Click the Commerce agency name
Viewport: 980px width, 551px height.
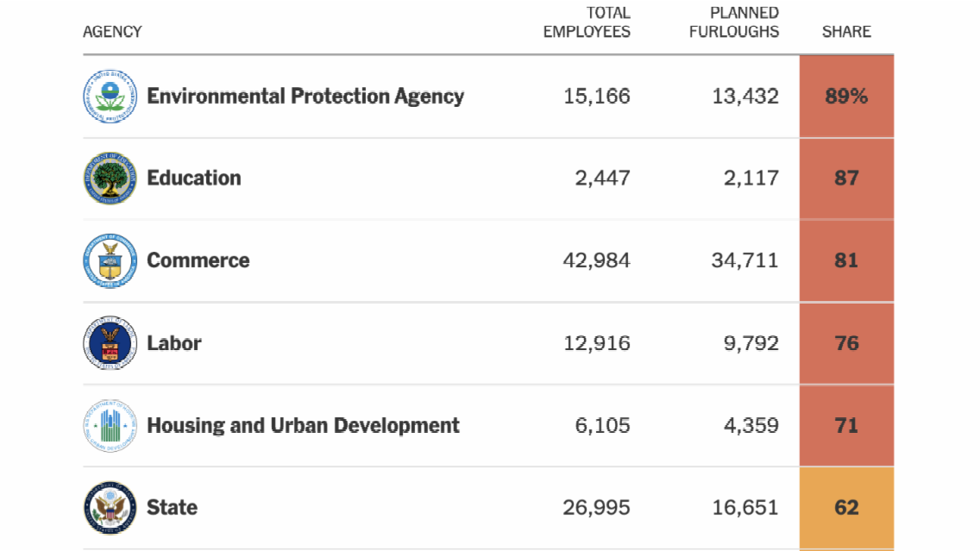pyautogui.click(x=198, y=260)
